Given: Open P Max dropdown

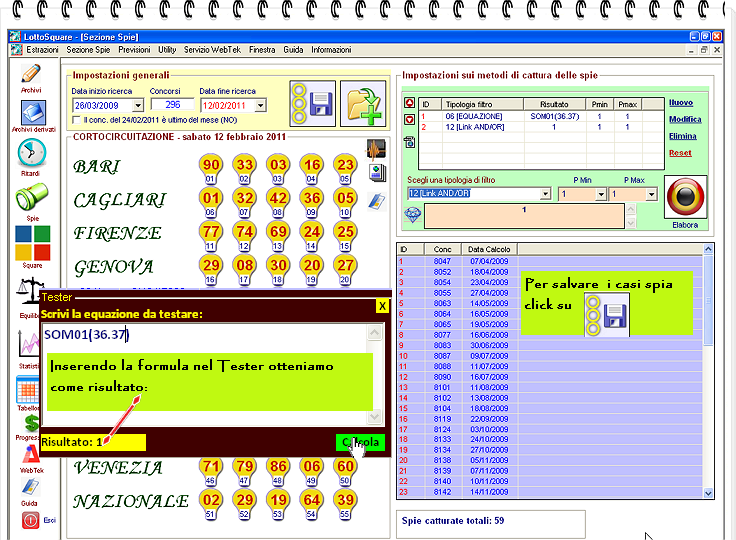Looking at the screenshot, I should [651, 194].
